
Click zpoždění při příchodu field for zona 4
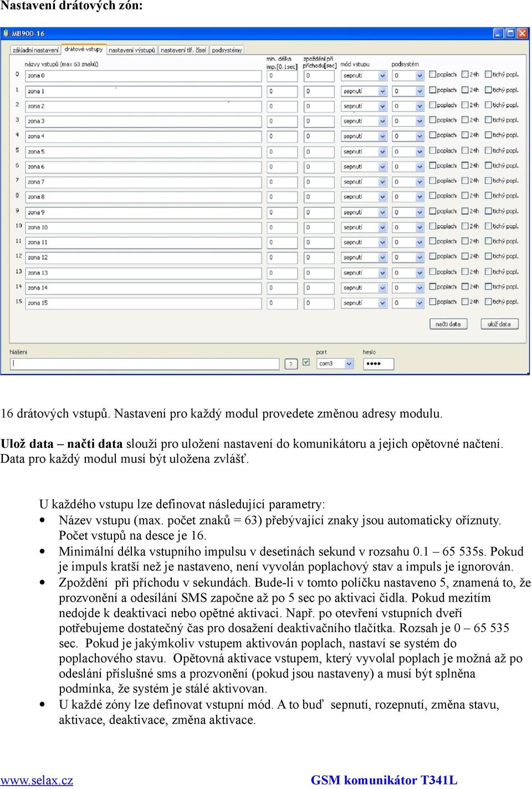coord(319,136)
